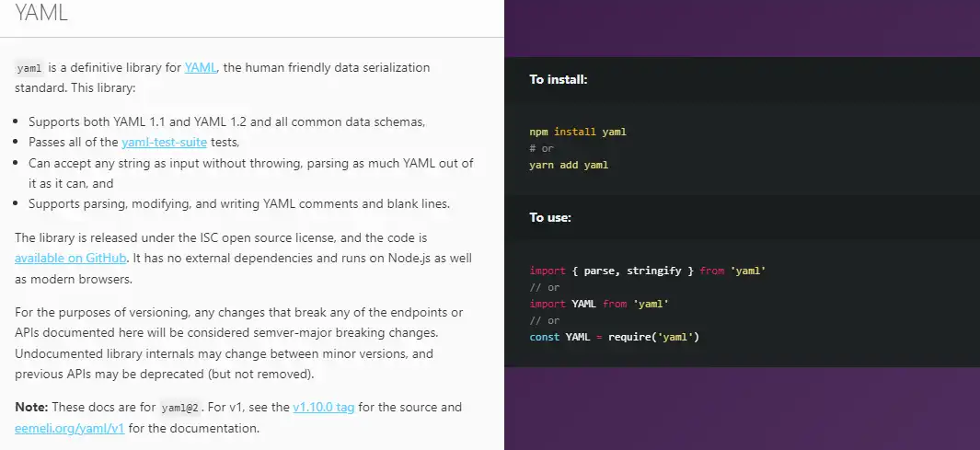Viewport: 980px width, 450px height.
Task: Click the bullet about parsing YAML comments
Action: click(239, 203)
